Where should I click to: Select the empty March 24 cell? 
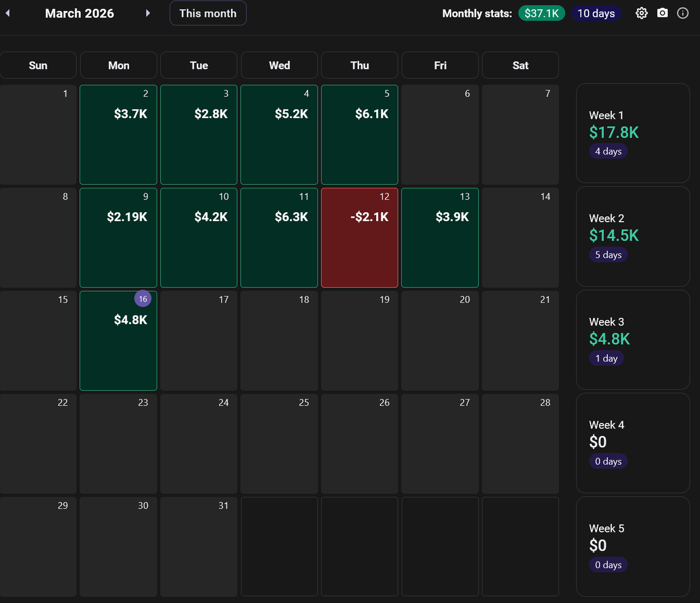(199, 444)
